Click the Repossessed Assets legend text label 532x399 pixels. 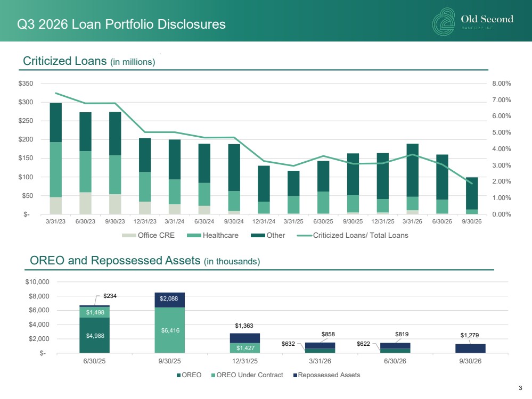click(x=329, y=375)
